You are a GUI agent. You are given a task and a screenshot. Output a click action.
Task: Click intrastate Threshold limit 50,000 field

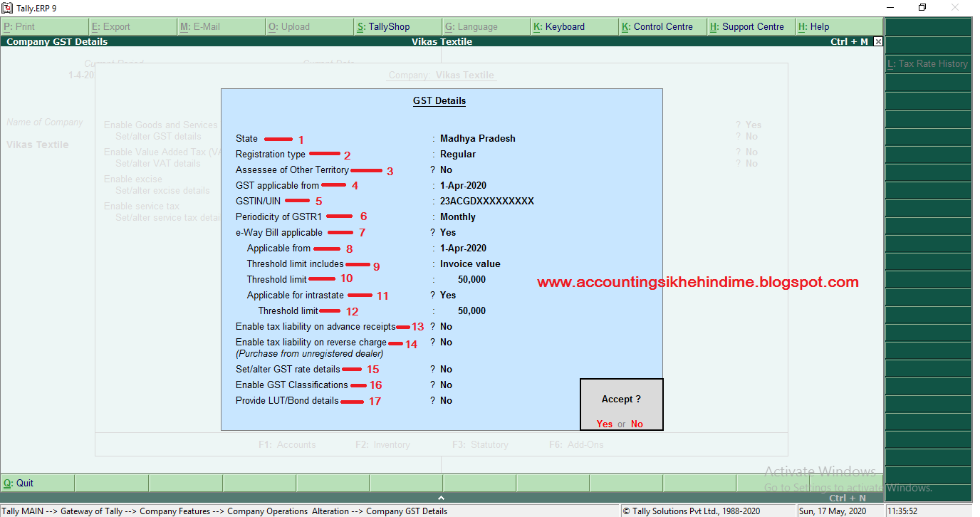coord(471,310)
